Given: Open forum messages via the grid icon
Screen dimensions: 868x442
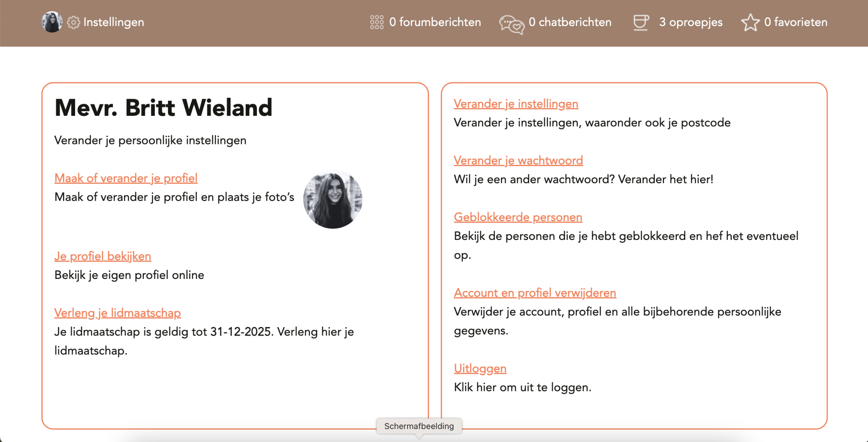Looking at the screenshot, I should tap(377, 22).
